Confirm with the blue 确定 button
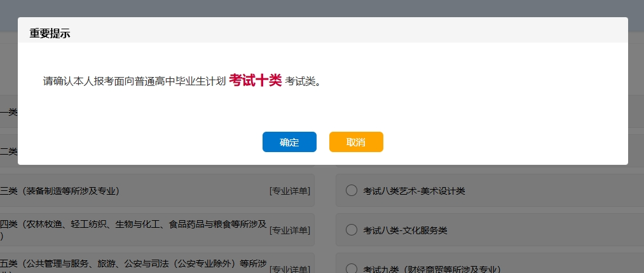Image resolution: width=644 pixels, height=273 pixels. coord(289,142)
